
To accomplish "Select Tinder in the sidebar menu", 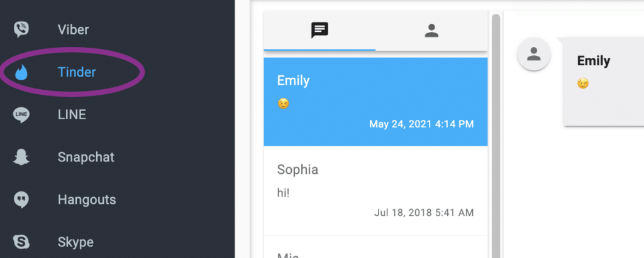I will pos(77,72).
